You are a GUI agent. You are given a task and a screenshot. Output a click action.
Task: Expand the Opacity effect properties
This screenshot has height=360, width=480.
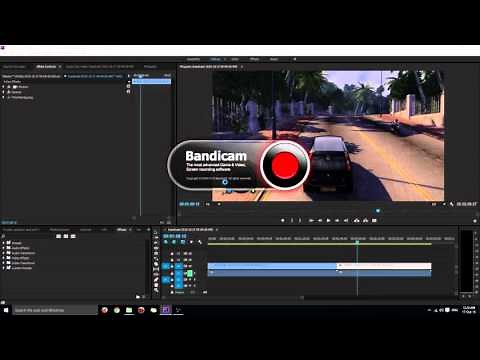tap(4, 92)
